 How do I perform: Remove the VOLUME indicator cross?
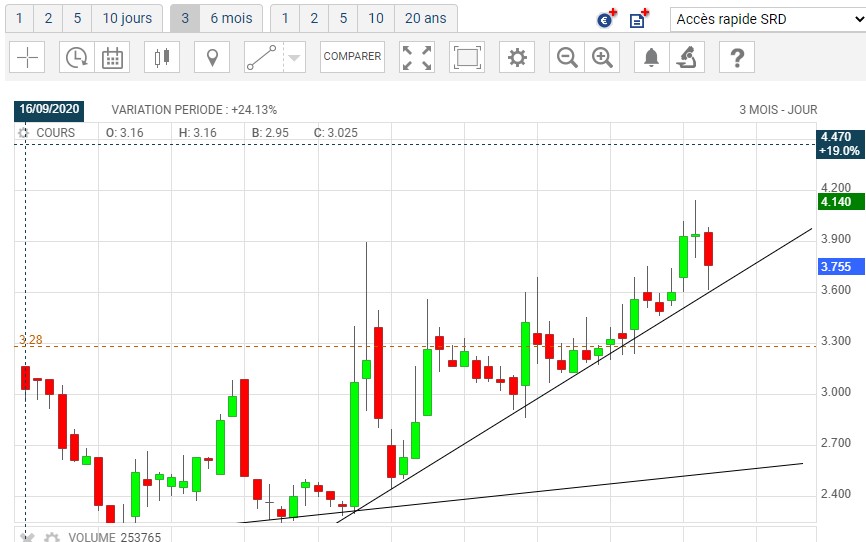point(28,537)
